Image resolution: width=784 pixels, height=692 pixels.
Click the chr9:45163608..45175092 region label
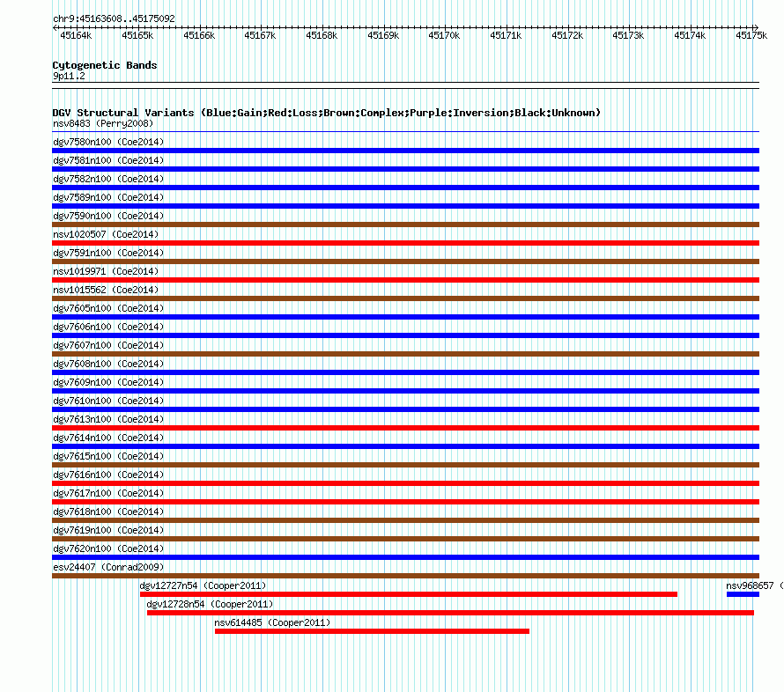[x=114, y=18]
